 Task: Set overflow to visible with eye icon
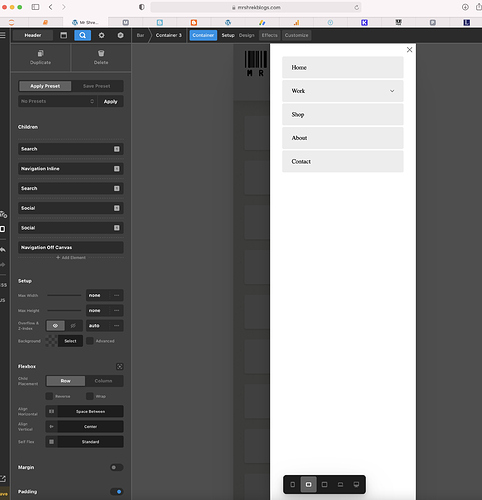pyautogui.click(x=55, y=326)
